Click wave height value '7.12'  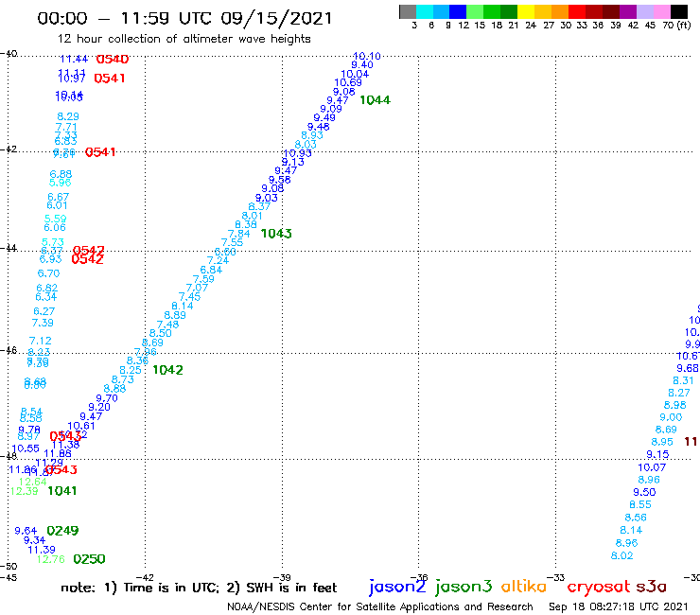(40, 341)
